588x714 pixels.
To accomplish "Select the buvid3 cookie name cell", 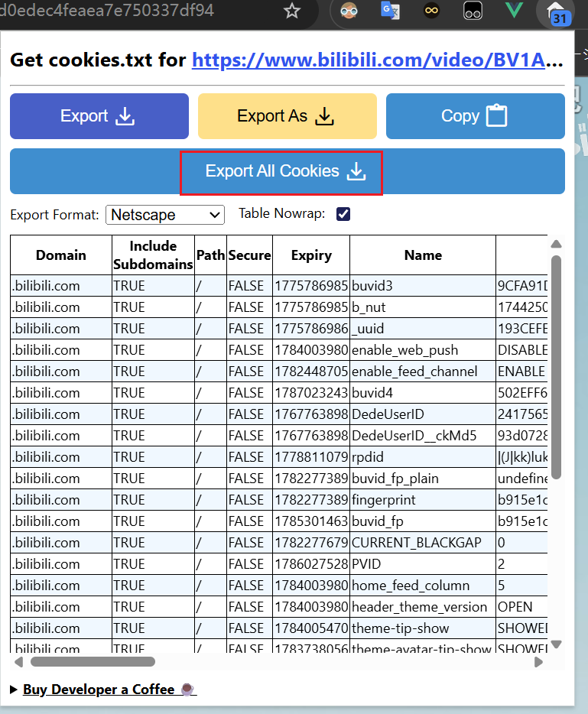I will (423, 285).
